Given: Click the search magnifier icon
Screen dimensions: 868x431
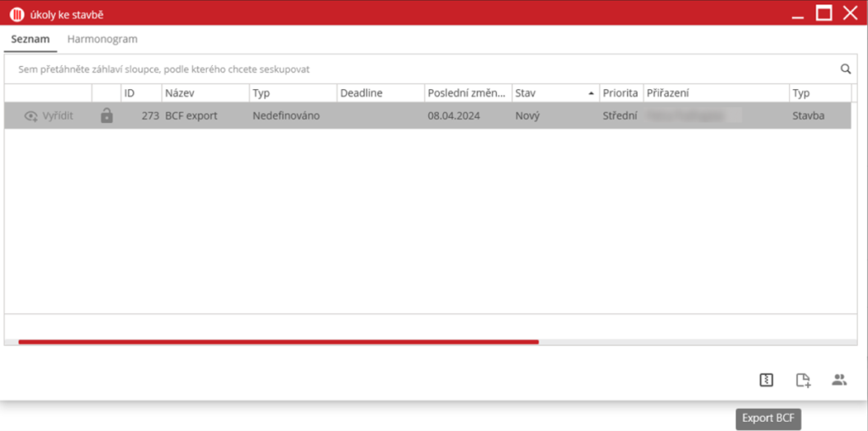Looking at the screenshot, I should (x=845, y=70).
